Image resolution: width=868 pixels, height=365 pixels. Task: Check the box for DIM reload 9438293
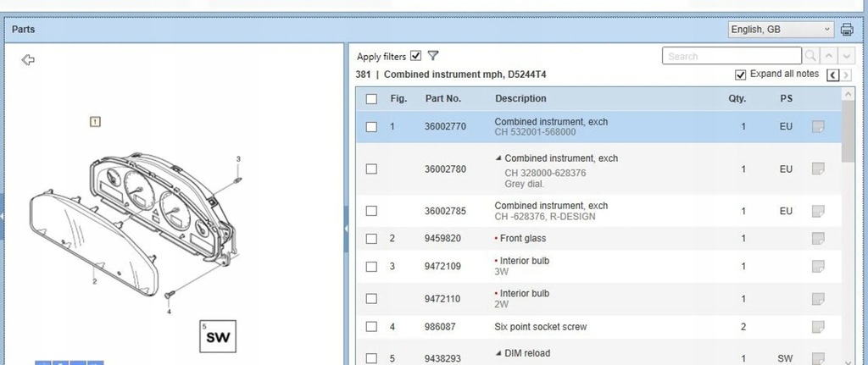[x=371, y=358]
